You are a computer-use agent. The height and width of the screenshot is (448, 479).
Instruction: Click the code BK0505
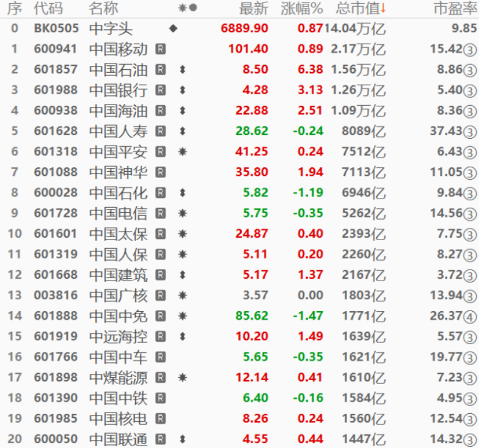coord(57,29)
